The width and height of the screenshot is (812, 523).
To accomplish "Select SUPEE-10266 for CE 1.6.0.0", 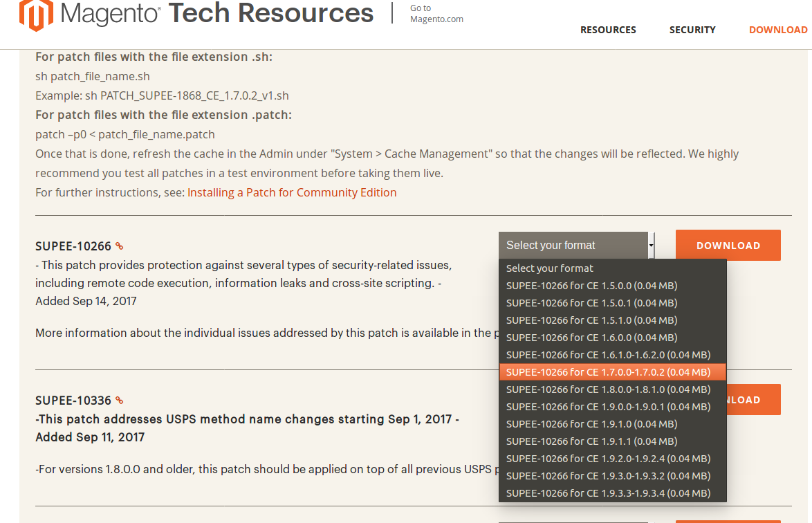I will point(591,337).
